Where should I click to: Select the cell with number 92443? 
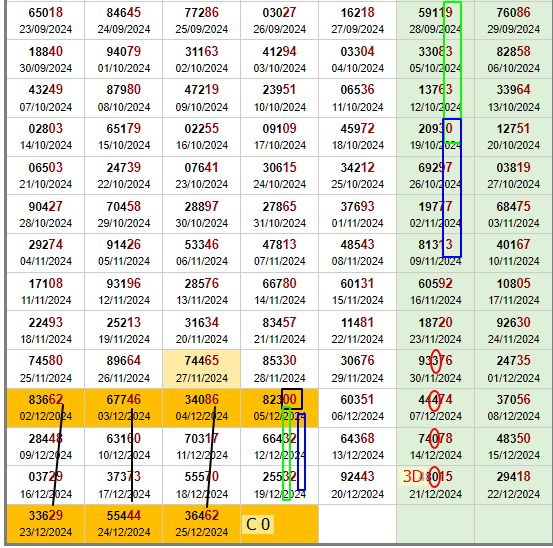(x=357, y=485)
